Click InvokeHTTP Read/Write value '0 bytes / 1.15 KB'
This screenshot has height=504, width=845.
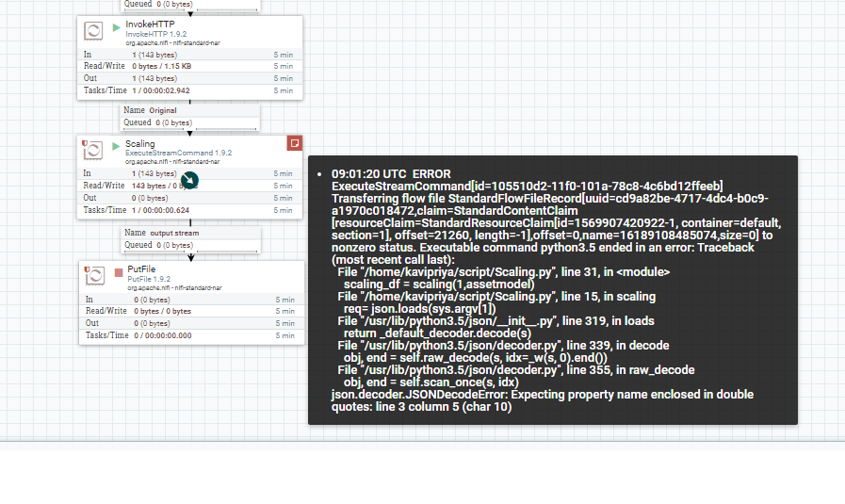(x=162, y=66)
